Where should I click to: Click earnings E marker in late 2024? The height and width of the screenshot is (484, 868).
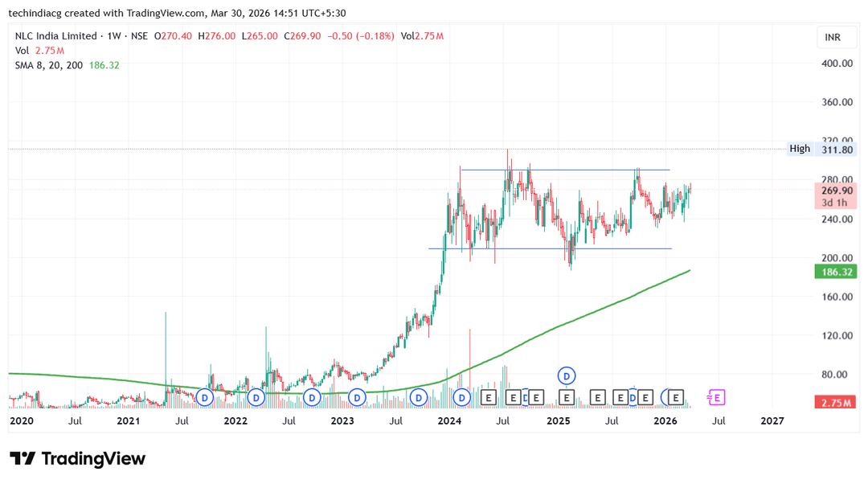point(536,398)
